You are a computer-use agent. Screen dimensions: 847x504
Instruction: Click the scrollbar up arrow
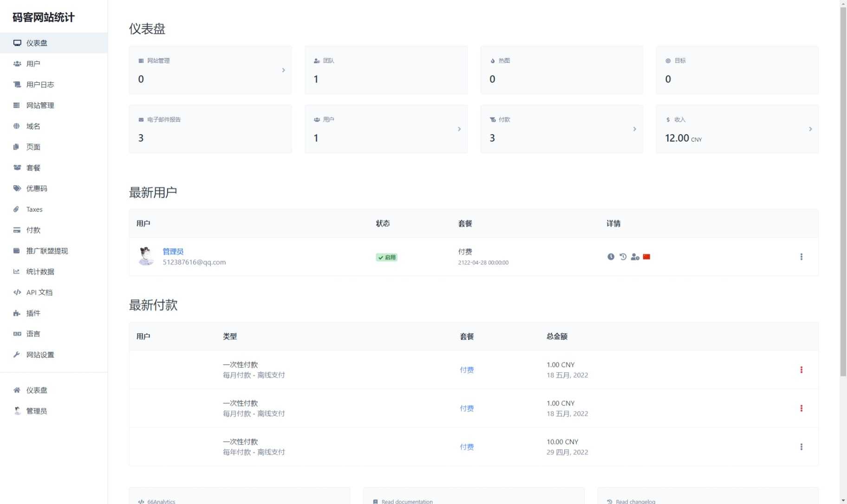(x=843, y=3)
